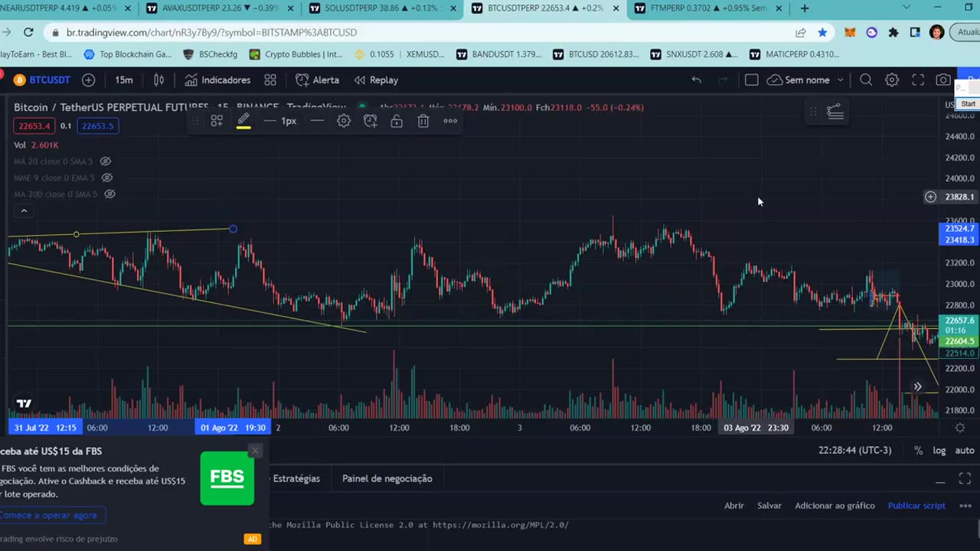This screenshot has width=980, height=551.
Task: Add an order at price 23828.1 plus icon
Action: pyautogui.click(x=930, y=197)
